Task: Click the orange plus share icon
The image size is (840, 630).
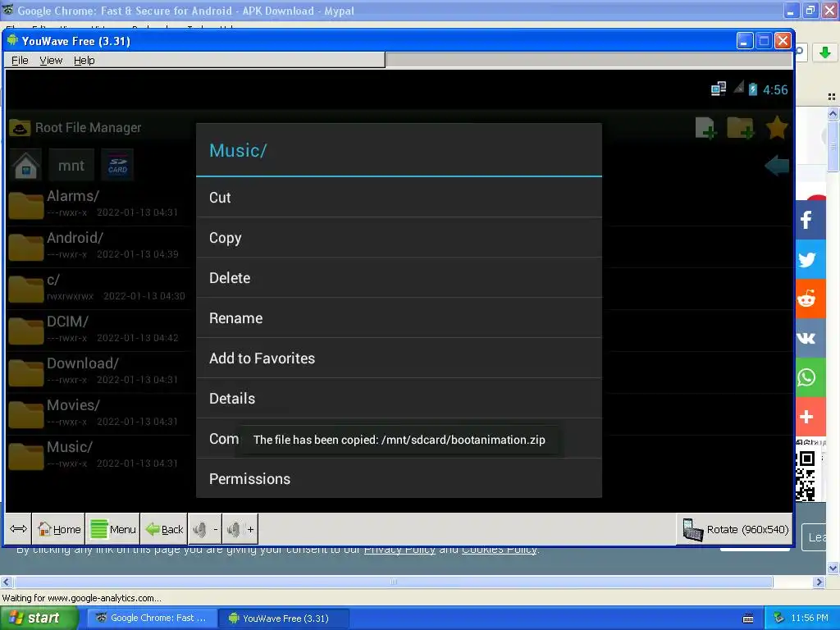Action: tap(810, 417)
